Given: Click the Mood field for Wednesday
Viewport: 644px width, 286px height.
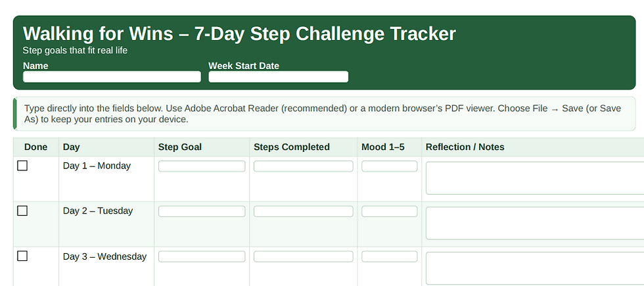Looking at the screenshot, I should [389, 256].
